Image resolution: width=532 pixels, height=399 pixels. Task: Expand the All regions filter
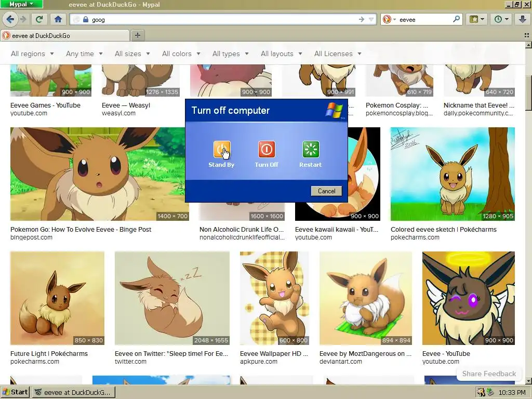pos(32,54)
